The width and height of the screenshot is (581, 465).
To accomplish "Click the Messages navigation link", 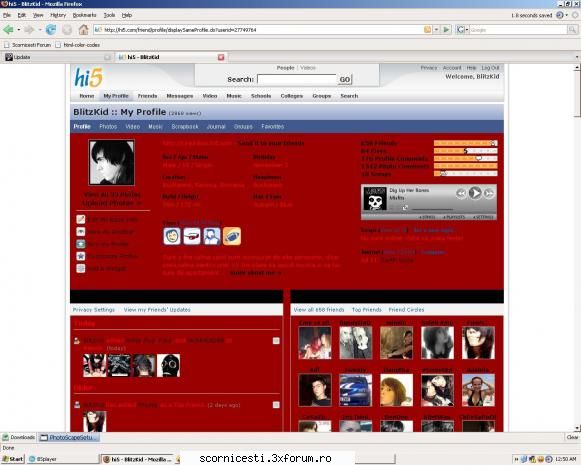I will (180, 96).
